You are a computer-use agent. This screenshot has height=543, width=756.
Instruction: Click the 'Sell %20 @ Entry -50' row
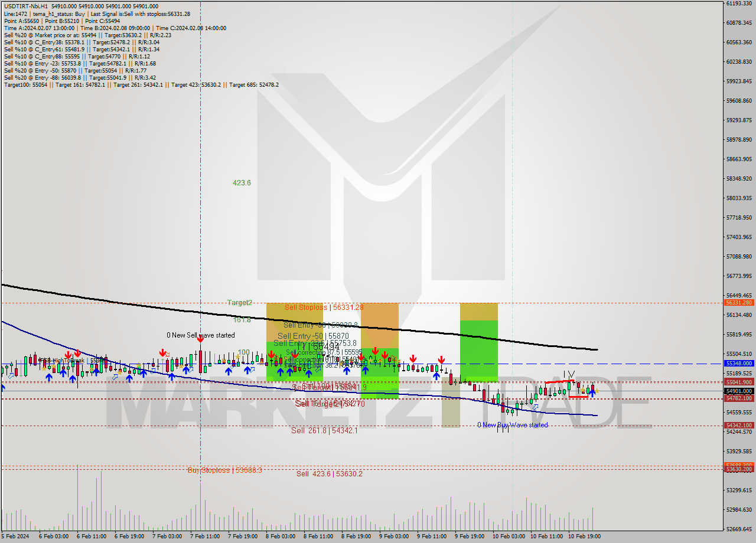(x=76, y=70)
